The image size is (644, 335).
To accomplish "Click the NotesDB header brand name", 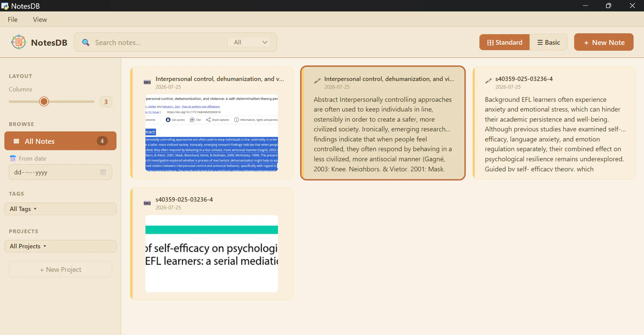I will coord(49,43).
